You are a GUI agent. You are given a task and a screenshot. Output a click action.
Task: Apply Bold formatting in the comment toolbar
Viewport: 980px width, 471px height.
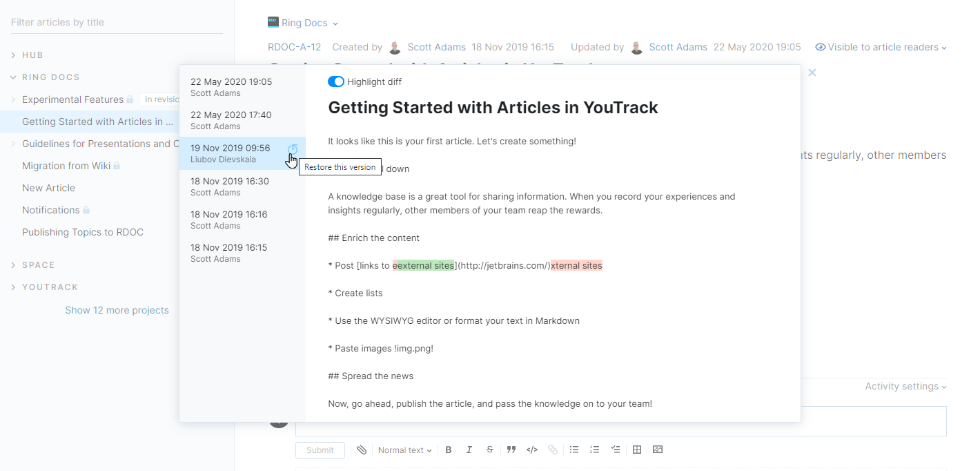[x=449, y=450]
